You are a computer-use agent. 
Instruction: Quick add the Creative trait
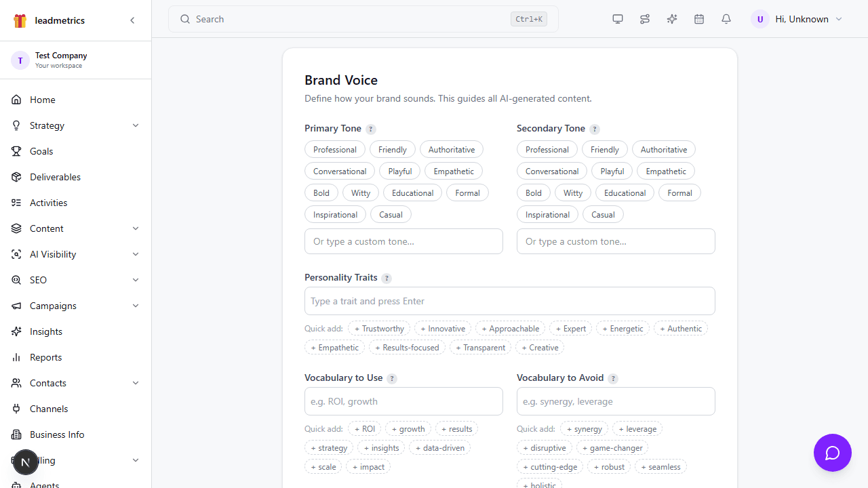540,348
